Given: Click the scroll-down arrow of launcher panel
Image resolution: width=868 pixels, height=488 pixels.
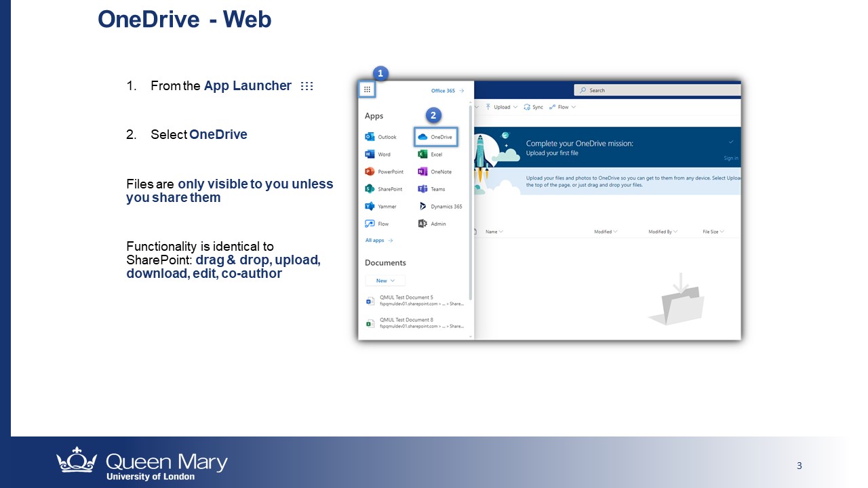Looking at the screenshot, I should point(471,335).
